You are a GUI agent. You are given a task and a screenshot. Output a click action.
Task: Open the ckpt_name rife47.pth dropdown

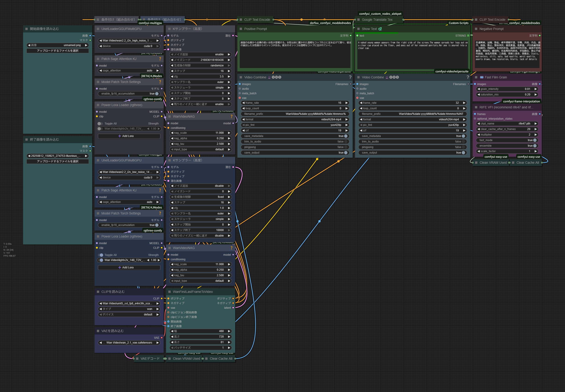(507, 124)
